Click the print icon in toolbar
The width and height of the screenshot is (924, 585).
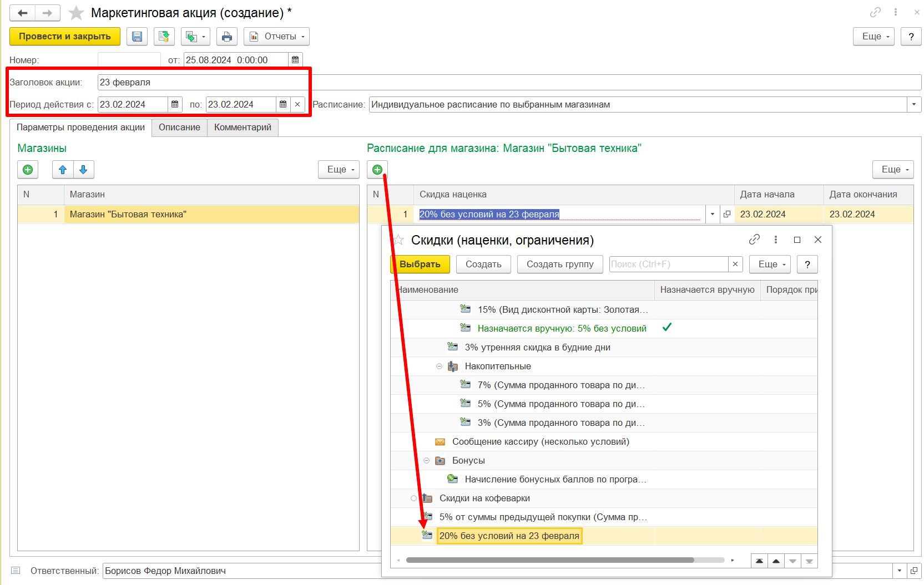226,37
